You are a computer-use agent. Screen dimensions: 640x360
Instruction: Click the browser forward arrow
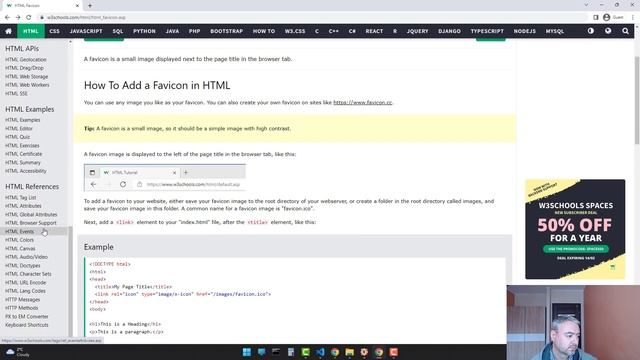point(18,17)
